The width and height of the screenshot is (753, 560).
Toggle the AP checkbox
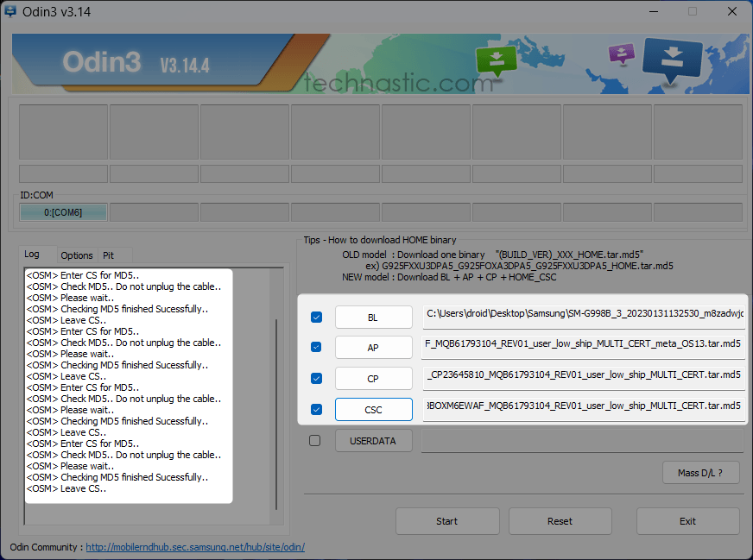point(316,347)
